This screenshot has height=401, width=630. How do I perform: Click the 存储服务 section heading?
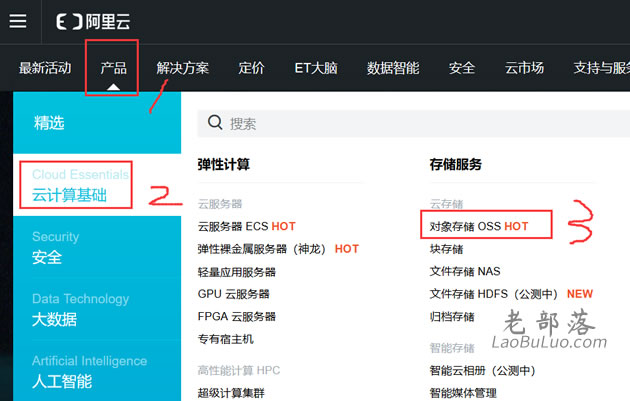455,164
